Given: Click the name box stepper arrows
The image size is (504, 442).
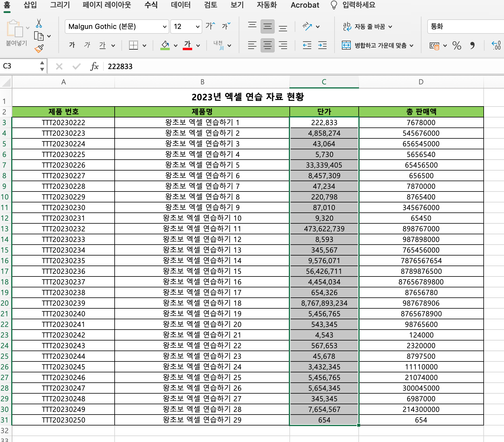Looking at the screenshot, I should (x=42, y=66).
